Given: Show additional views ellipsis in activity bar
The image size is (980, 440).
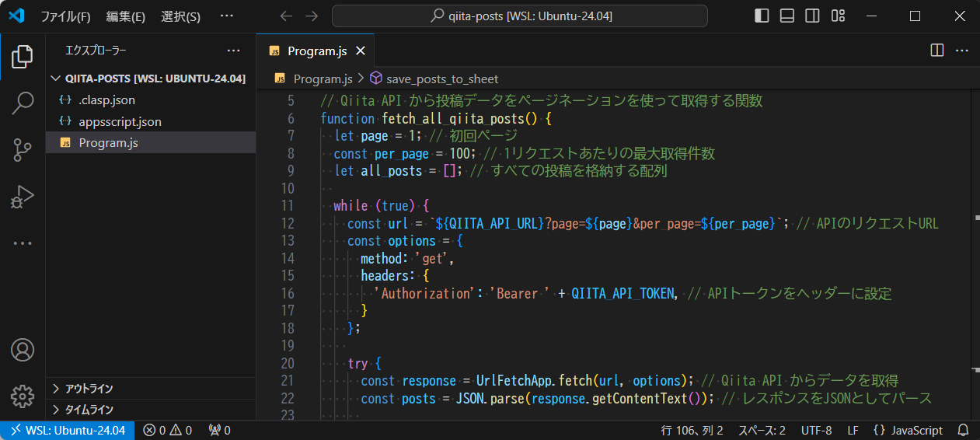Looking at the screenshot, I should coord(23,243).
